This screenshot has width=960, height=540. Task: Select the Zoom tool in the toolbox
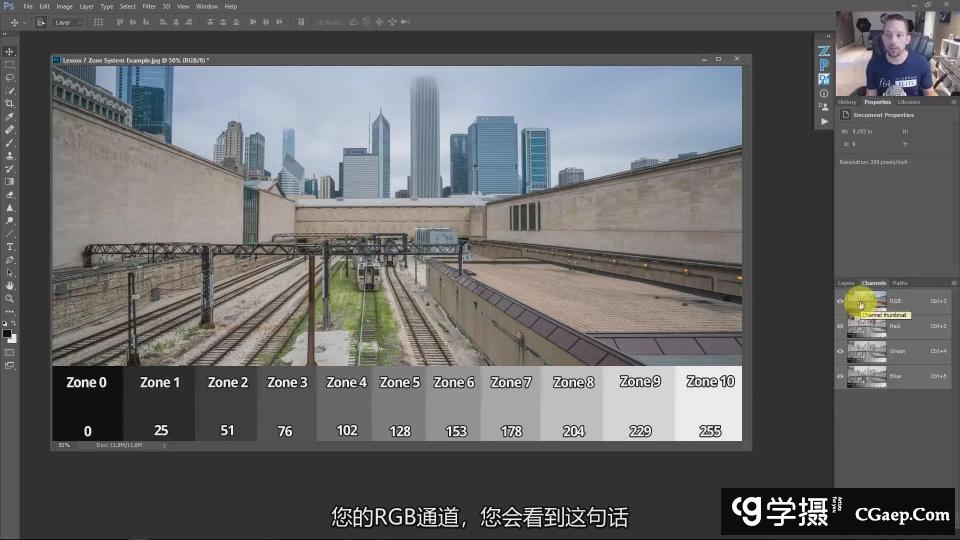pyautogui.click(x=10, y=298)
